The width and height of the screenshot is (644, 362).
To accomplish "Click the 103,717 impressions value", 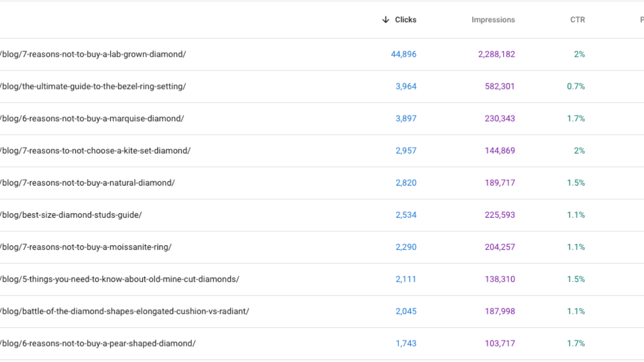I will [x=500, y=344].
